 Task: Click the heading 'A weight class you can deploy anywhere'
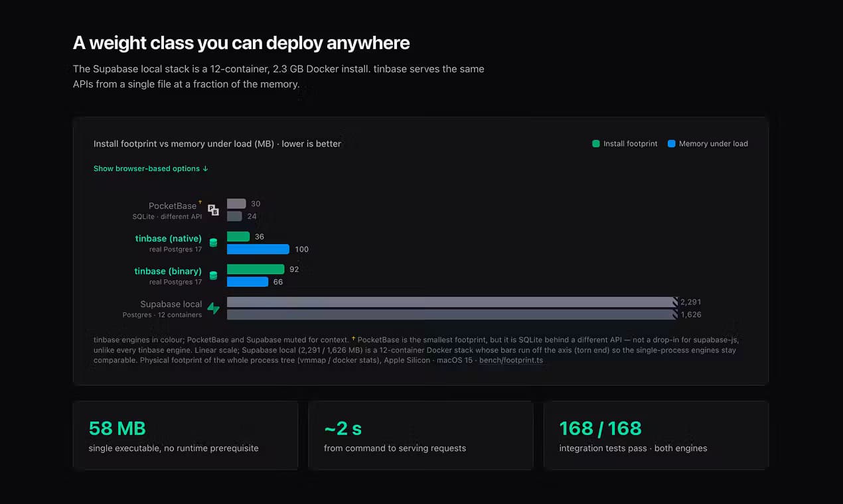(242, 43)
